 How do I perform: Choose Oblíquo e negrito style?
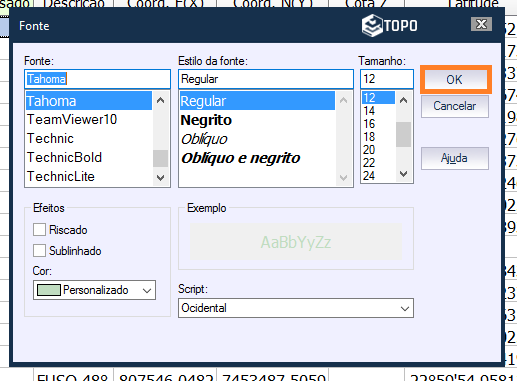coord(257,158)
